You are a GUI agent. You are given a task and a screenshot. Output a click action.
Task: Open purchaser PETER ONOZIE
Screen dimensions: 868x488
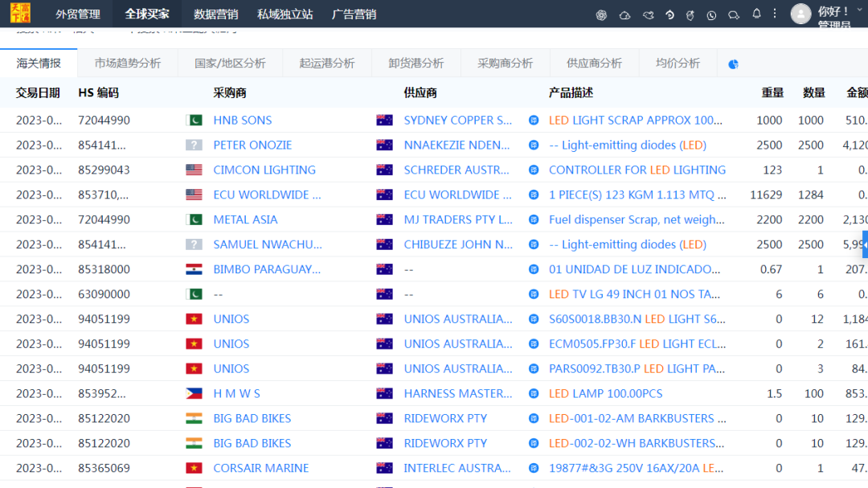tap(252, 146)
